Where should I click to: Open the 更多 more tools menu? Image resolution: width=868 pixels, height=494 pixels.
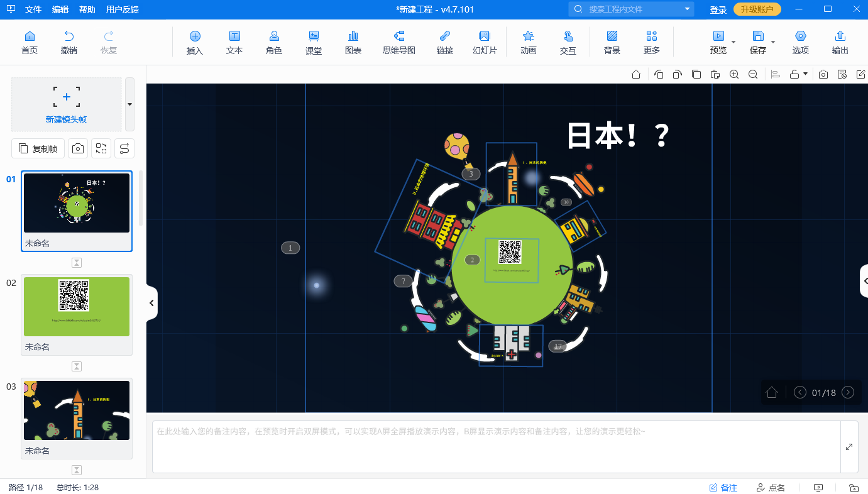tap(652, 42)
